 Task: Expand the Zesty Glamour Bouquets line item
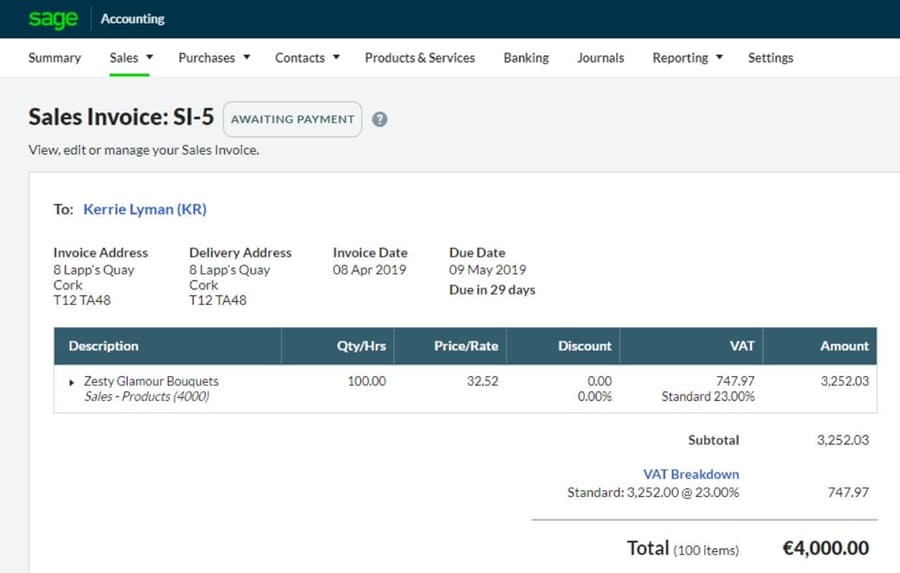tap(72, 382)
